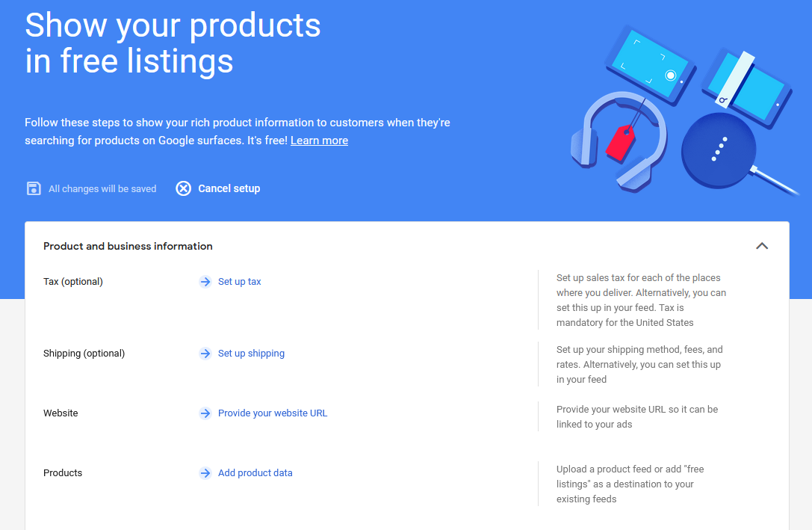Select Provide your website URL link
The height and width of the screenshot is (530, 812).
pos(273,413)
